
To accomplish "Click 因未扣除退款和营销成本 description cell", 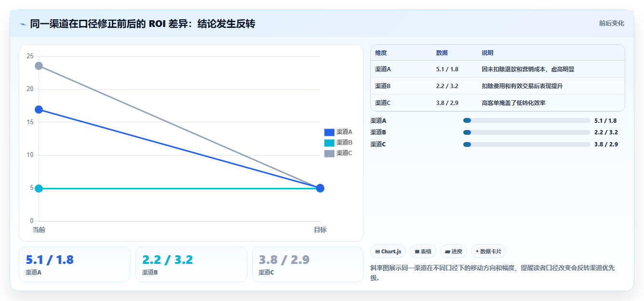I will 528,69.
